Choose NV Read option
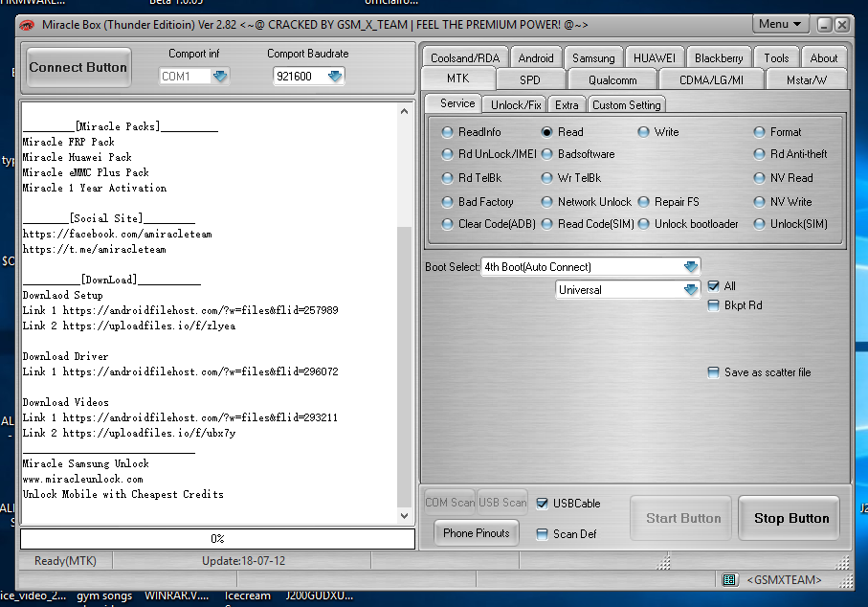868x607 pixels. [784, 178]
